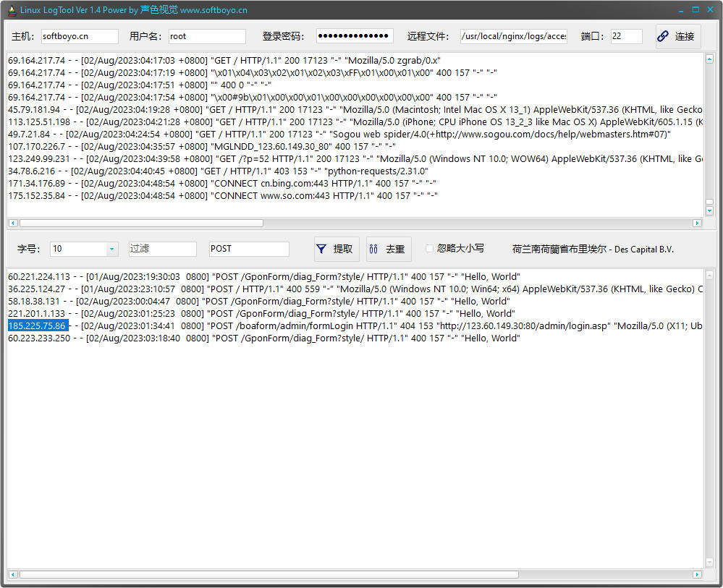Image resolution: width=723 pixels, height=588 pixels.
Task: Click the 提取 (extract) funnel icon button
Action: pos(335,249)
